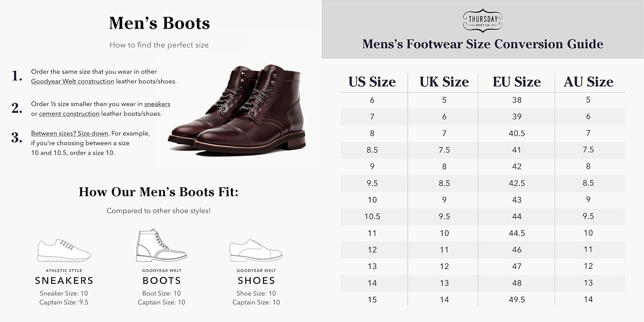Screen dimensions: 644x322
Task: Click the EU size 40.5 cell
Action: pos(516,133)
